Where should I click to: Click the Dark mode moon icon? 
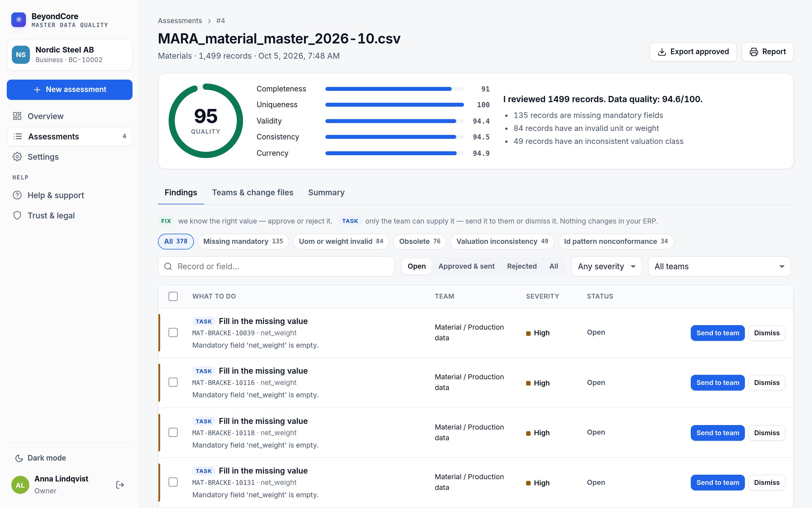click(19, 458)
